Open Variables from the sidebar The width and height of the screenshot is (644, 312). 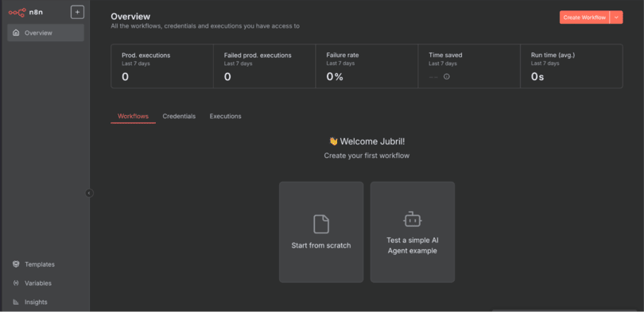(x=45, y=283)
